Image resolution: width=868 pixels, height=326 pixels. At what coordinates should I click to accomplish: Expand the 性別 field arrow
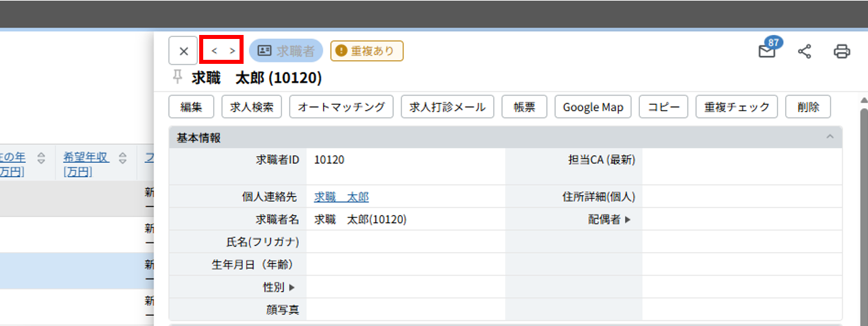point(291,287)
